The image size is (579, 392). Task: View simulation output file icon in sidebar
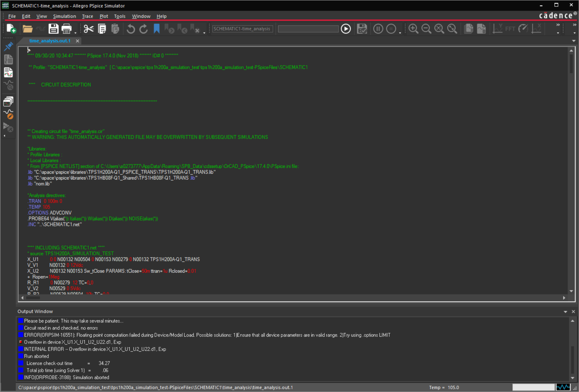point(8,72)
